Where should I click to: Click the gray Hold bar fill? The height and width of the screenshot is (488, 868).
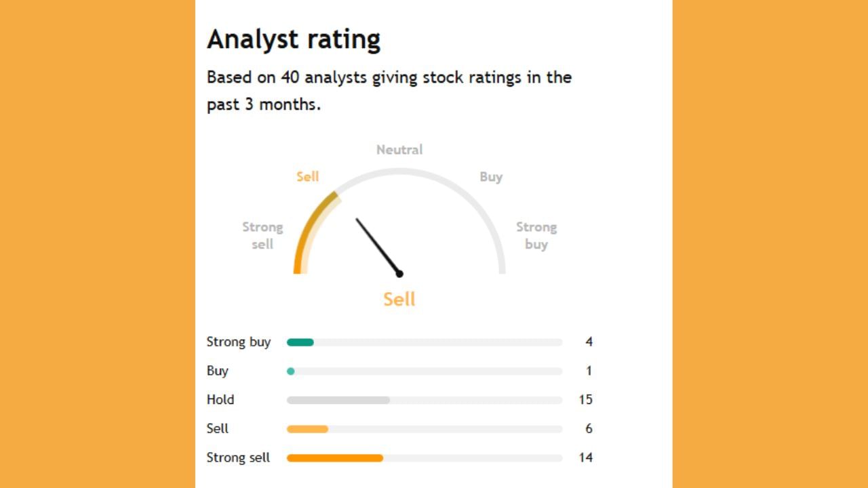click(338, 400)
